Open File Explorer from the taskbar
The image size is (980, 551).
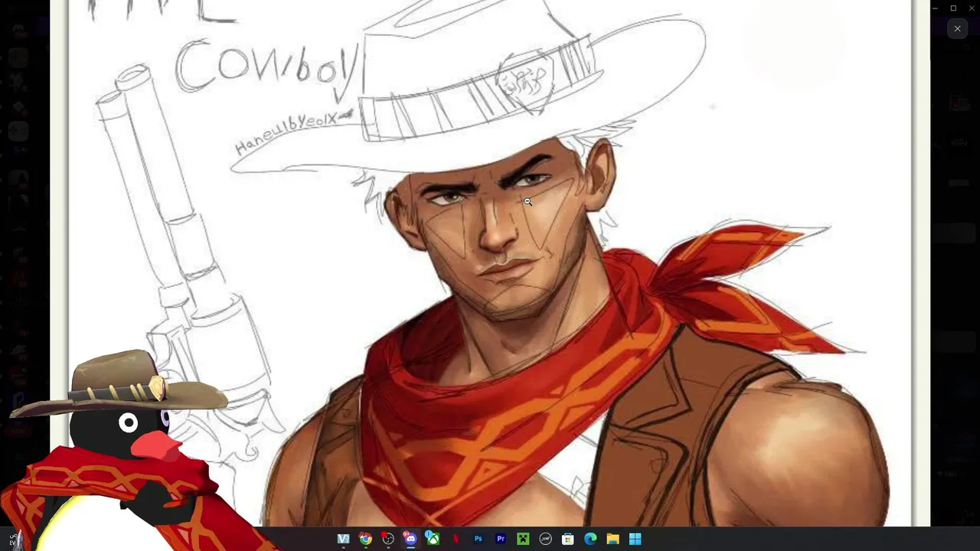[x=612, y=540]
